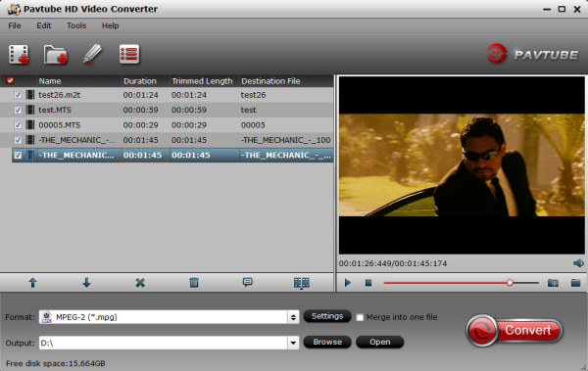The height and width of the screenshot is (371, 588).
Task: Enable Merge into one file checkbox
Action: [360, 317]
